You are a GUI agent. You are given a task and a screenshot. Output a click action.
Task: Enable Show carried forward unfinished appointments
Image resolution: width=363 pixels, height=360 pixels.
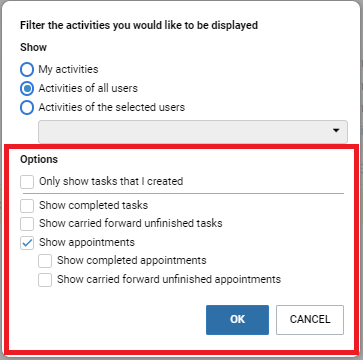pos(45,280)
